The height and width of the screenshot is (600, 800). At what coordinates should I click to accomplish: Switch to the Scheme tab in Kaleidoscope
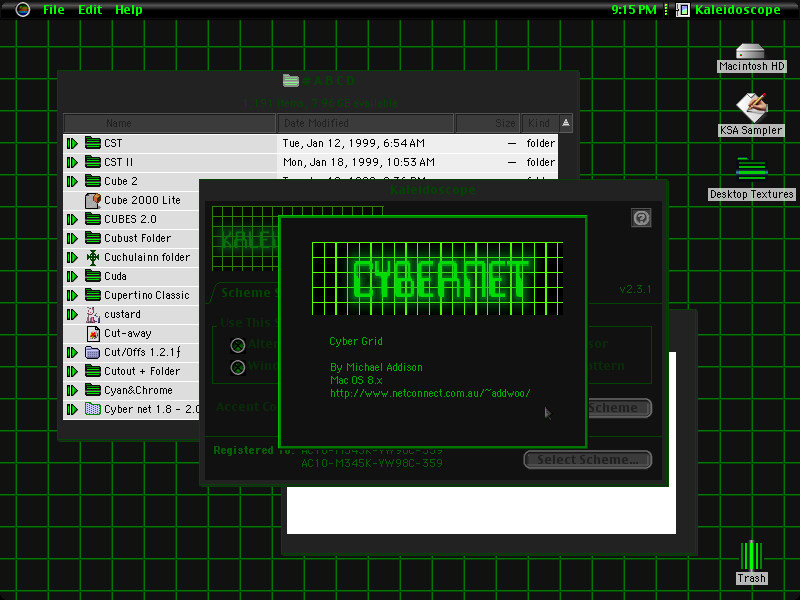[x=245, y=292]
